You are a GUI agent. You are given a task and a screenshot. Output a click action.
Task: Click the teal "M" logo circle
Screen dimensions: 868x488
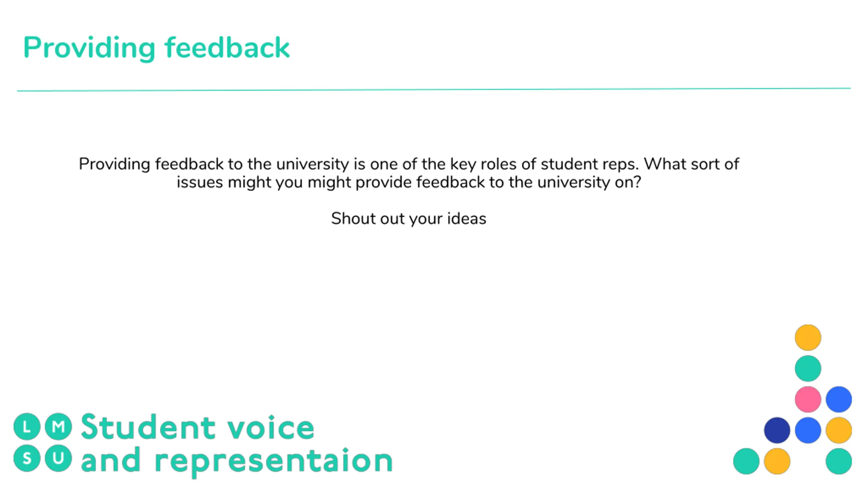[x=58, y=427]
